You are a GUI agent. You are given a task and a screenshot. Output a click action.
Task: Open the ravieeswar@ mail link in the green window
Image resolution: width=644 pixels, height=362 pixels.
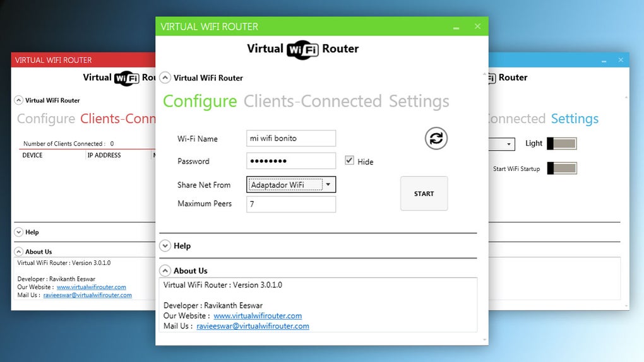(x=253, y=326)
